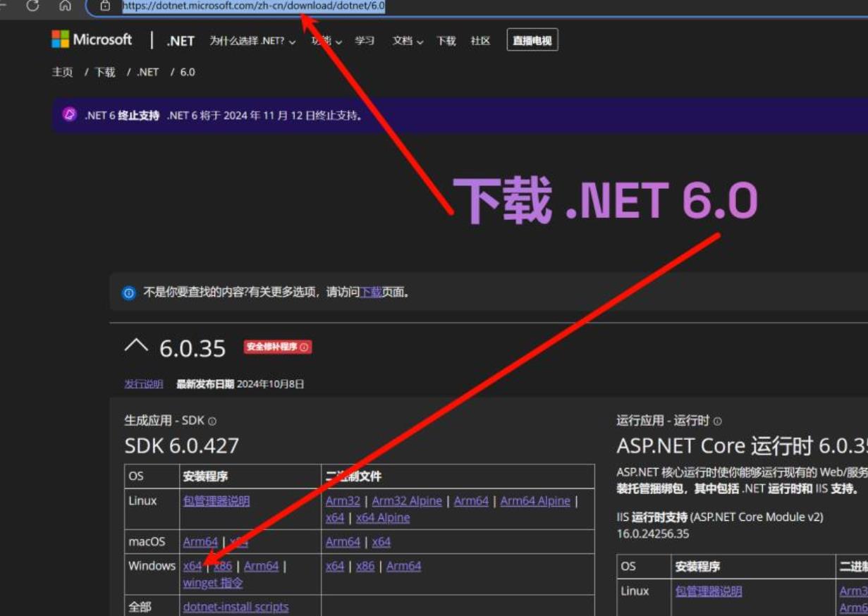The width and height of the screenshot is (868, 616).
Task: Collapse the 6.0.35 release section
Action: click(136, 347)
